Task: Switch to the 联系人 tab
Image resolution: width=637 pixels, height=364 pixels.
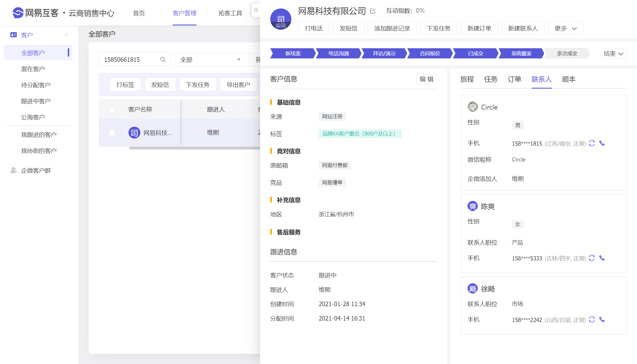Action: click(x=542, y=79)
